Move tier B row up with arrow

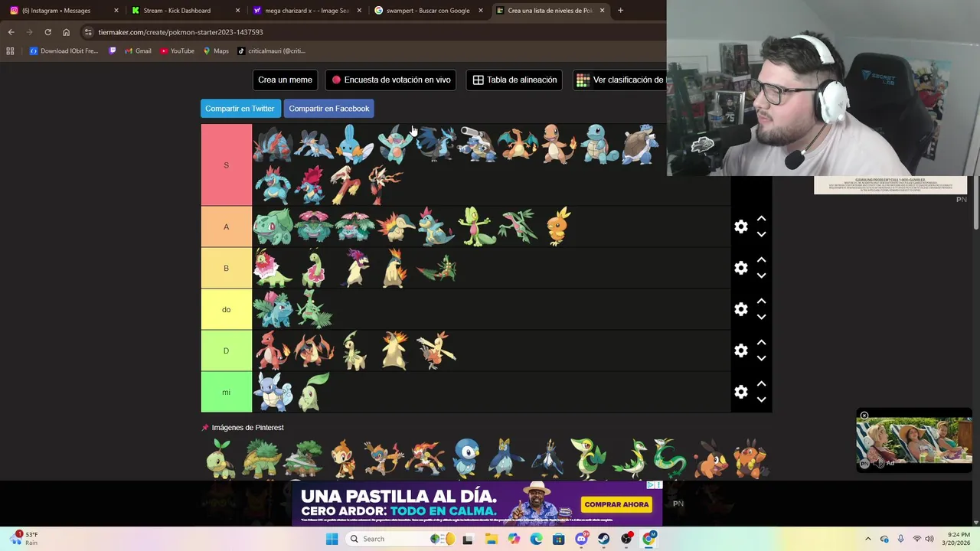tap(761, 260)
